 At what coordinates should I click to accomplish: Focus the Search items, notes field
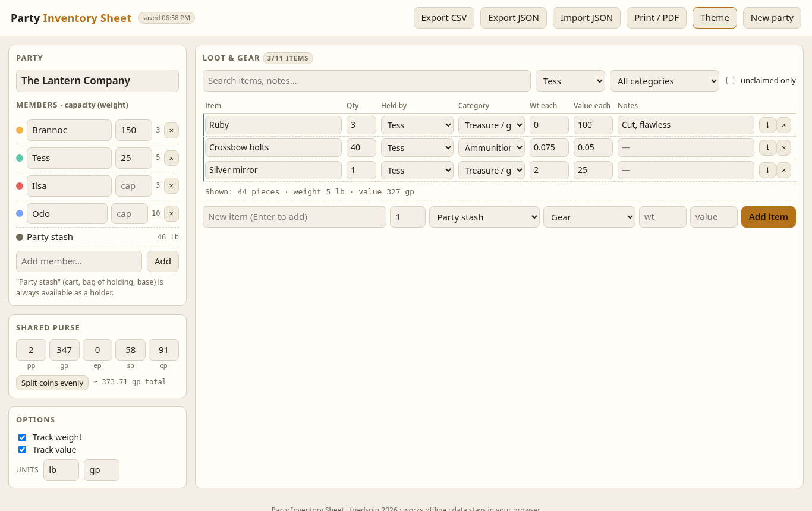[x=367, y=81]
